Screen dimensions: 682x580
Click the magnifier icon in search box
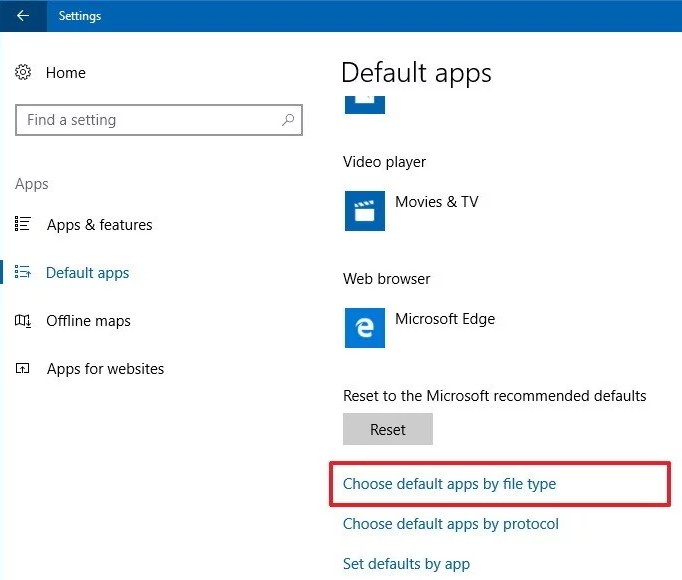coord(288,120)
